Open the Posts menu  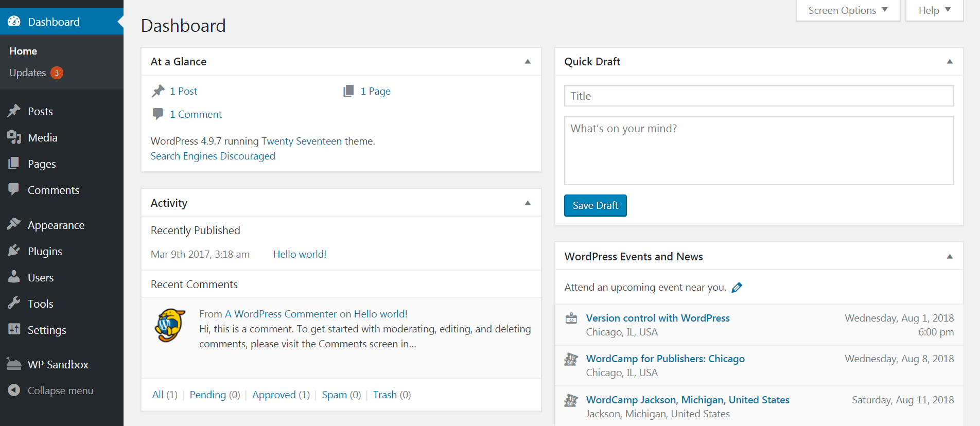point(62,111)
